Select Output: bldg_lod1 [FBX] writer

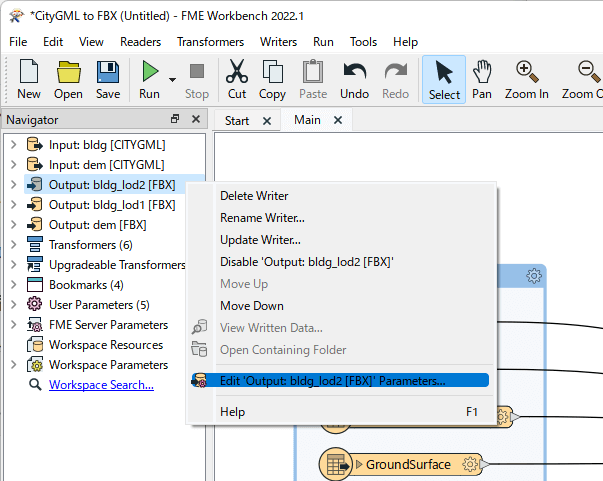[x=112, y=205]
